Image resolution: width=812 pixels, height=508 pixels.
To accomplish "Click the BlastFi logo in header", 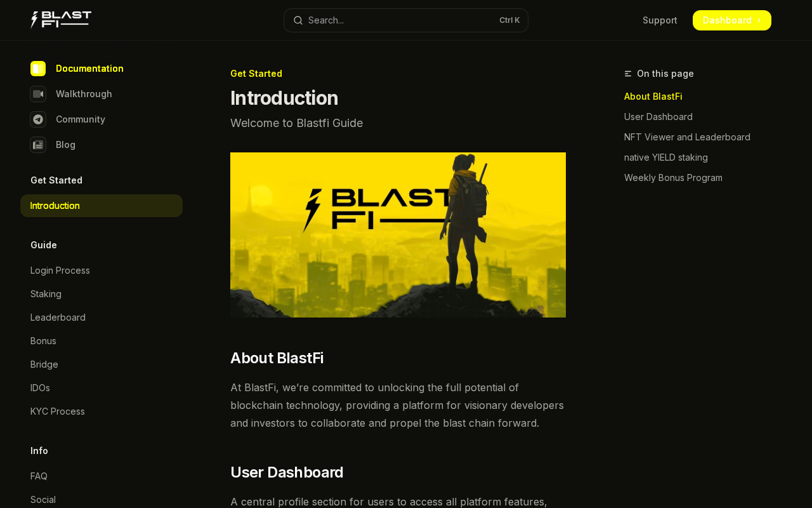I will pos(61,20).
